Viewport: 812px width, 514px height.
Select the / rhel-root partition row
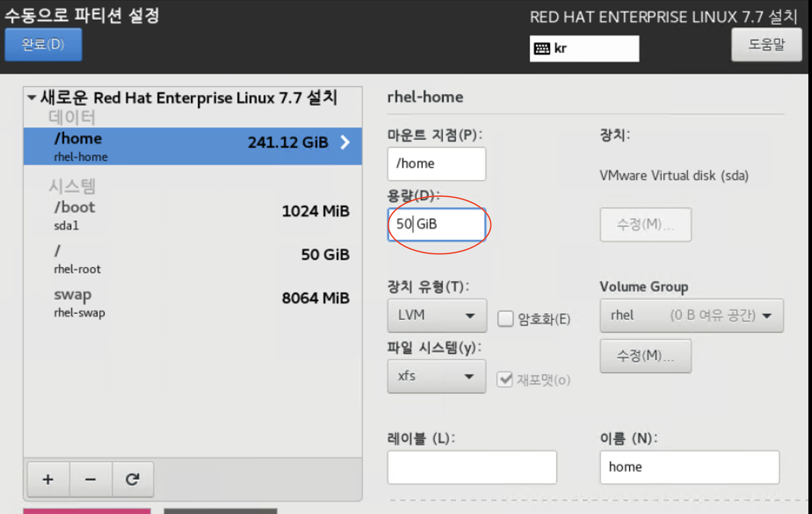(x=193, y=259)
